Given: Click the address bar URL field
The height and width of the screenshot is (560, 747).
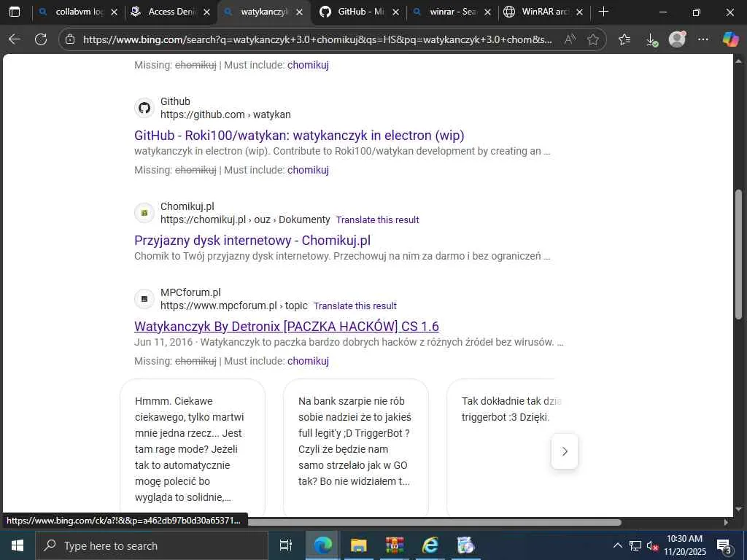Looking at the screenshot, I should [317, 39].
